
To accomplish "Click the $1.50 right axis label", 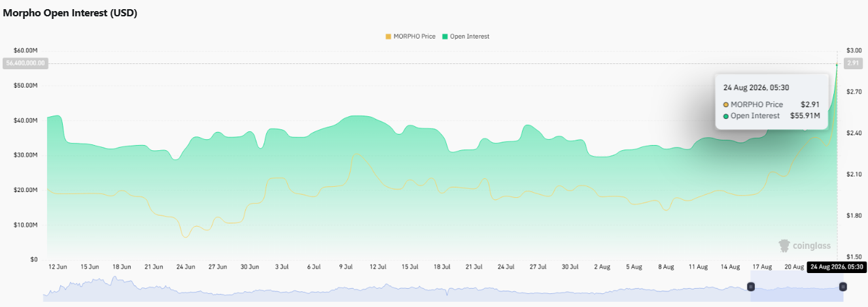I will point(854,257).
